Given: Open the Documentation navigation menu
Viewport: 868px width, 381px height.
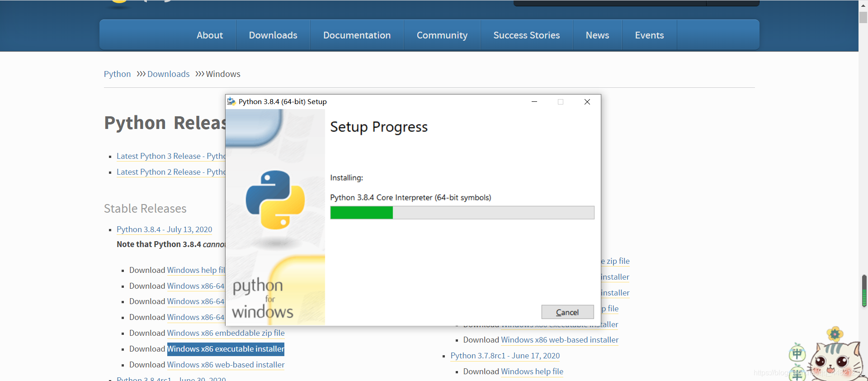Looking at the screenshot, I should pyautogui.click(x=357, y=35).
